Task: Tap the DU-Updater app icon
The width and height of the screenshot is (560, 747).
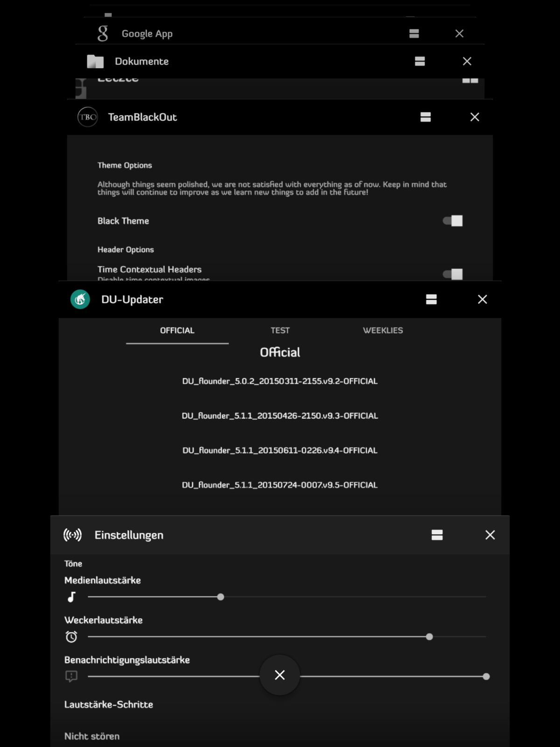Action: click(x=80, y=300)
